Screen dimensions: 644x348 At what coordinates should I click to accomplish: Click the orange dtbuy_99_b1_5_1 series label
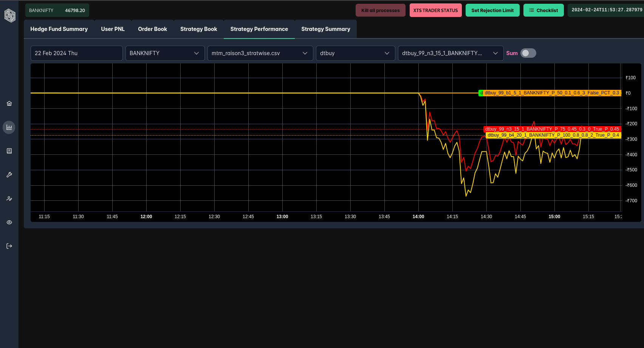pyautogui.click(x=552, y=93)
